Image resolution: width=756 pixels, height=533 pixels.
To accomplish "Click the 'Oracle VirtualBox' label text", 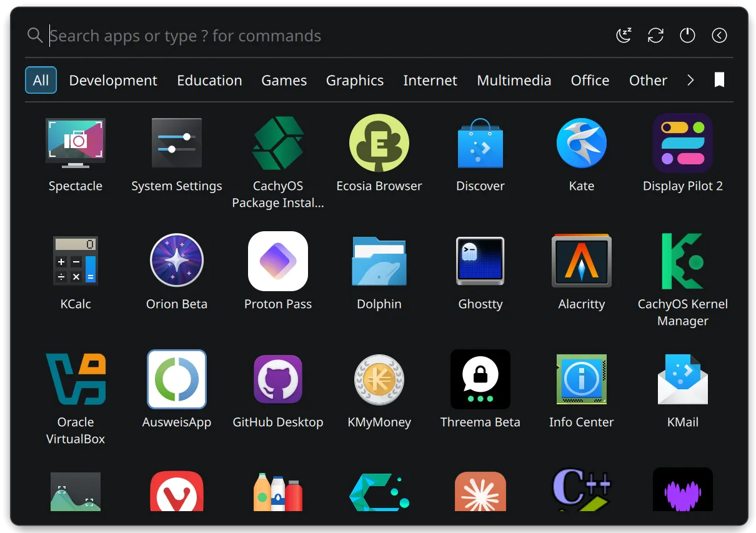I will coord(76,431).
